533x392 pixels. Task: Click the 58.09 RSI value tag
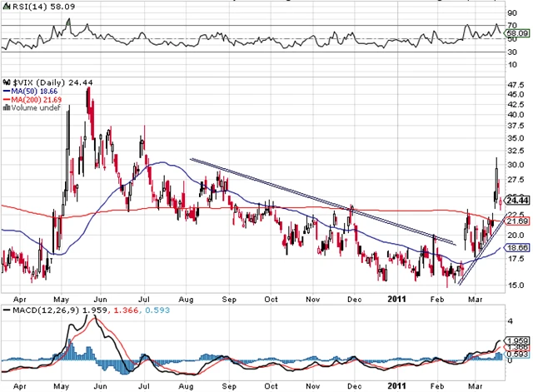point(518,32)
